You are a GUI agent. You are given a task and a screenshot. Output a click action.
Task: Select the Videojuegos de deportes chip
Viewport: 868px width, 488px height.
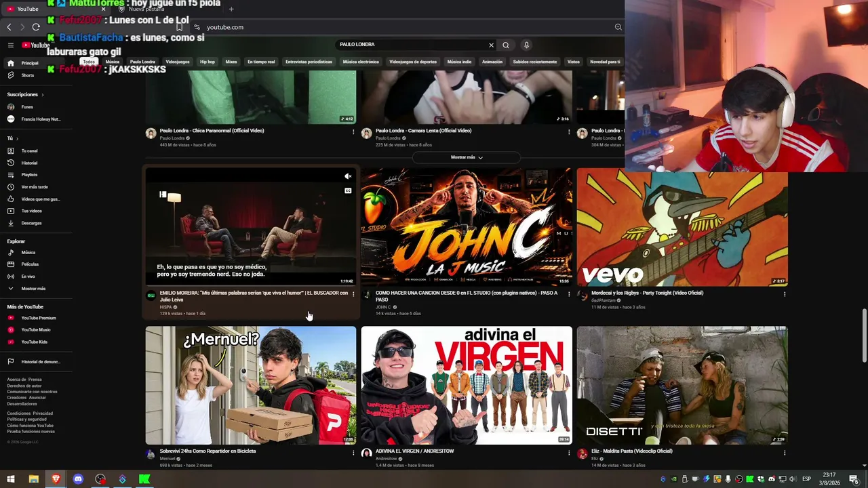pos(413,62)
